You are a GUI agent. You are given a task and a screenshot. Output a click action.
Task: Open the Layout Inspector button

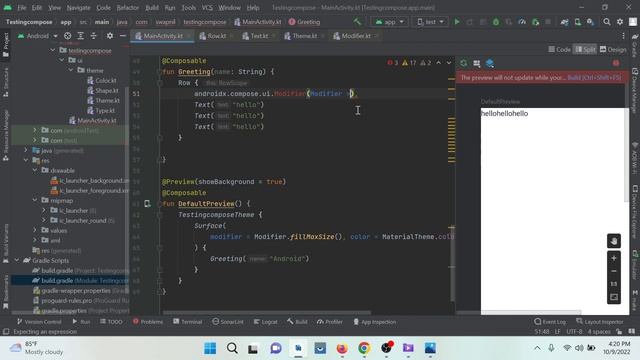(x=600, y=322)
